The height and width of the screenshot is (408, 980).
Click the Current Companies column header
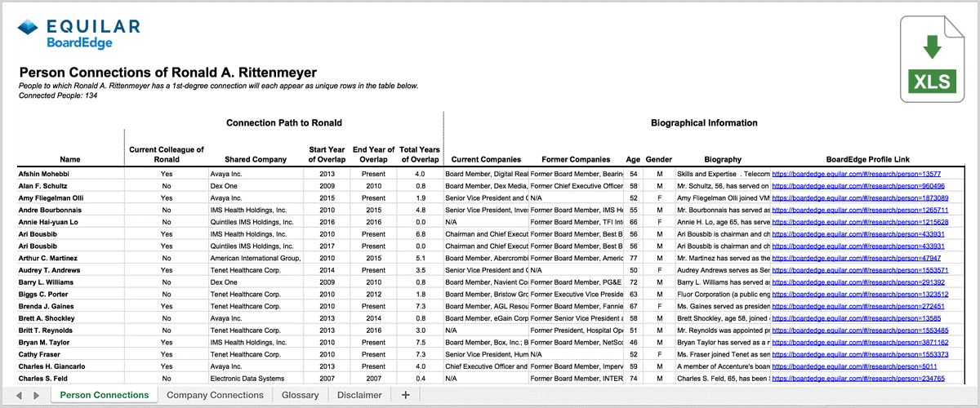pos(487,160)
